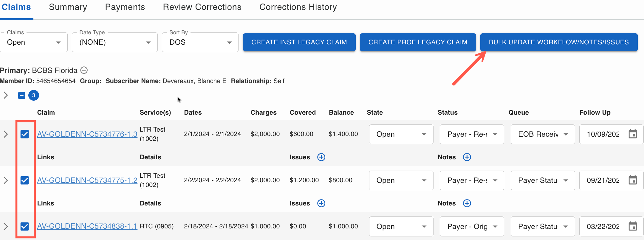Open calendar picker for 09/21 follow up date
The width and height of the screenshot is (644, 240).
[633, 180]
